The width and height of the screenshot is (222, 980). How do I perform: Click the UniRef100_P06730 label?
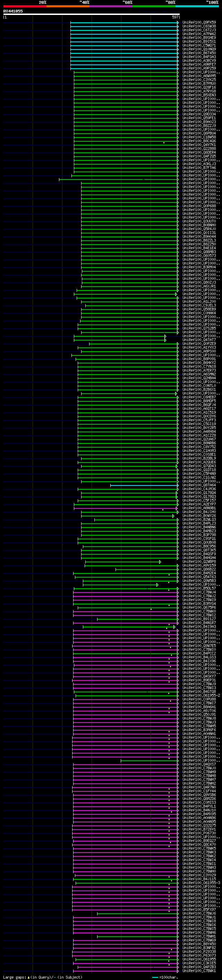pos(199,833)
